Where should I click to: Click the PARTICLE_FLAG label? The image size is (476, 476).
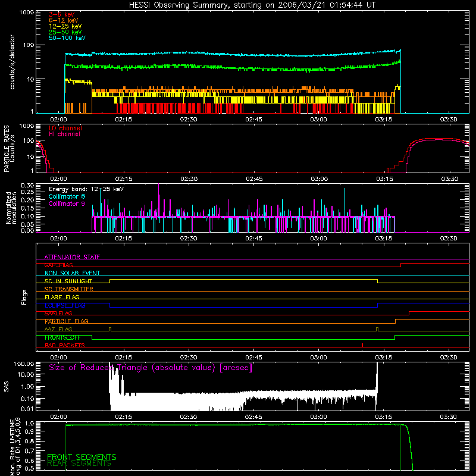click(67, 321)
